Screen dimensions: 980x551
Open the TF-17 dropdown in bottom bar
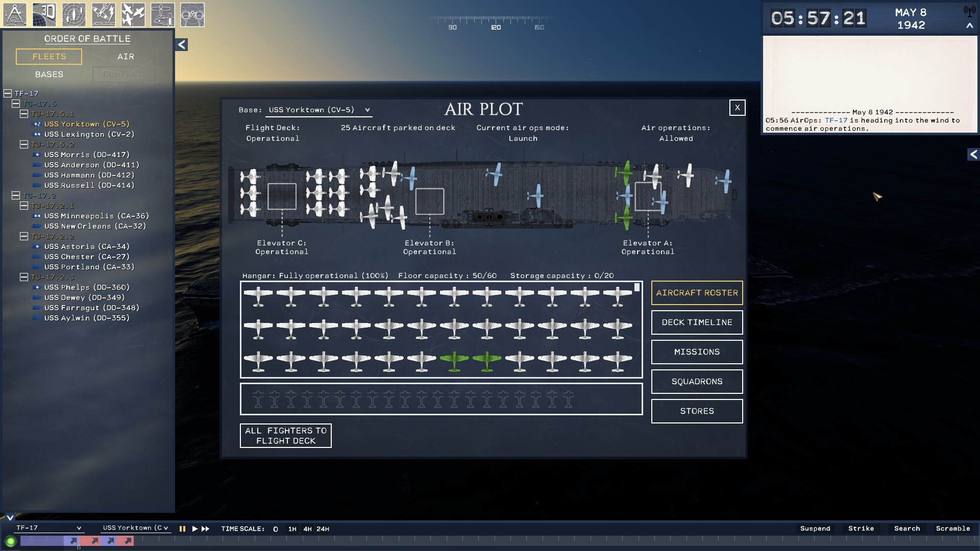(48, 528)
